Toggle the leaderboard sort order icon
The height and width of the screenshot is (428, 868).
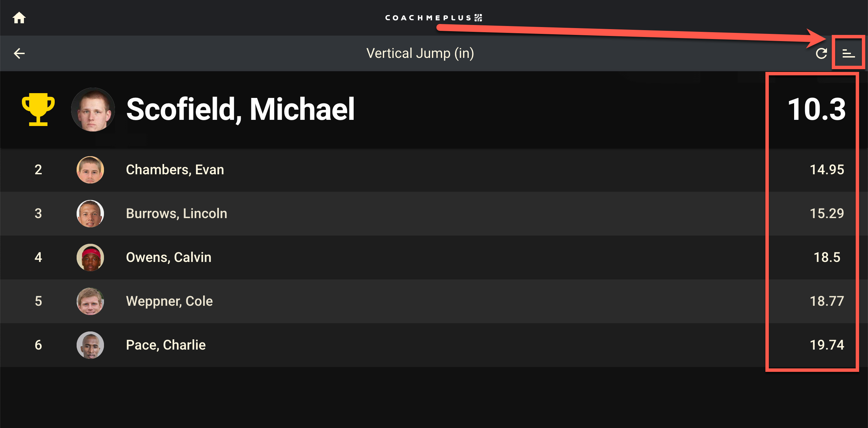click(848, 53)
